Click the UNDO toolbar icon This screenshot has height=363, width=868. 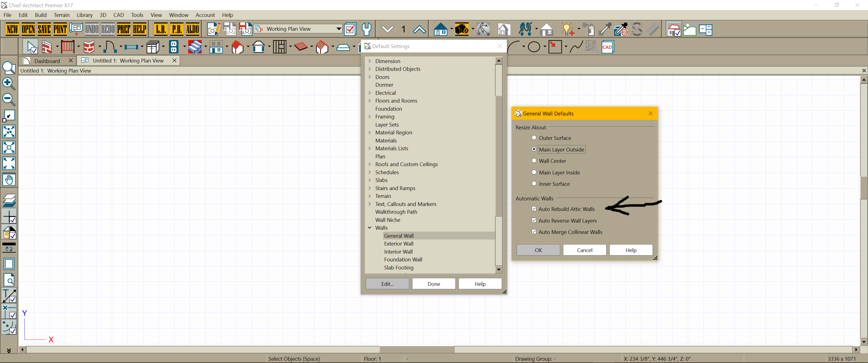point(92,29)
